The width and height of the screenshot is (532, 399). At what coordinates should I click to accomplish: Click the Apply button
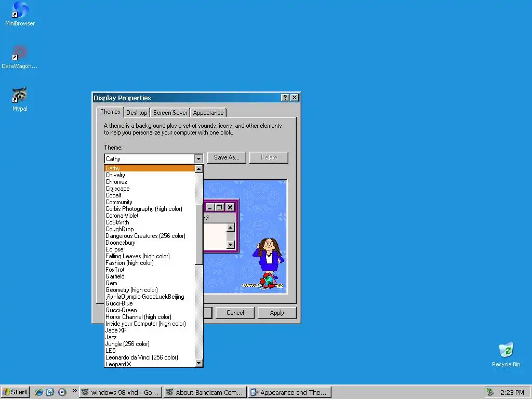(277, 313)
